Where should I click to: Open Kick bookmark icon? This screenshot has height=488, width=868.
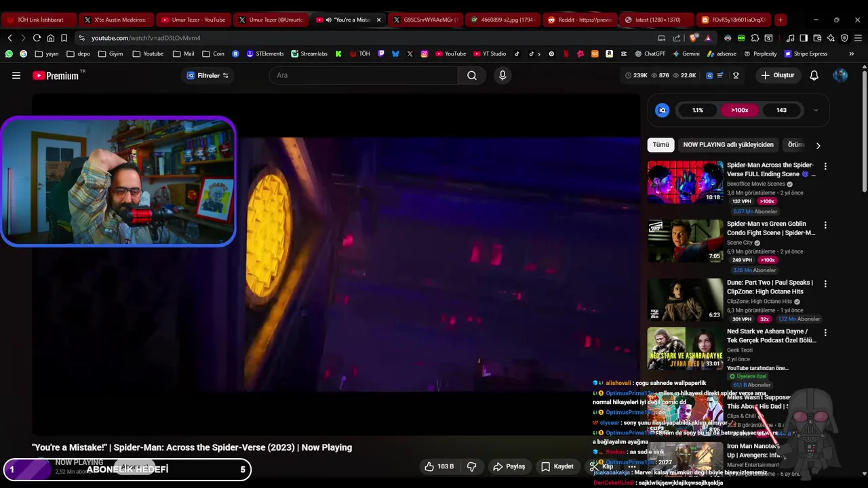click(338, 54)
